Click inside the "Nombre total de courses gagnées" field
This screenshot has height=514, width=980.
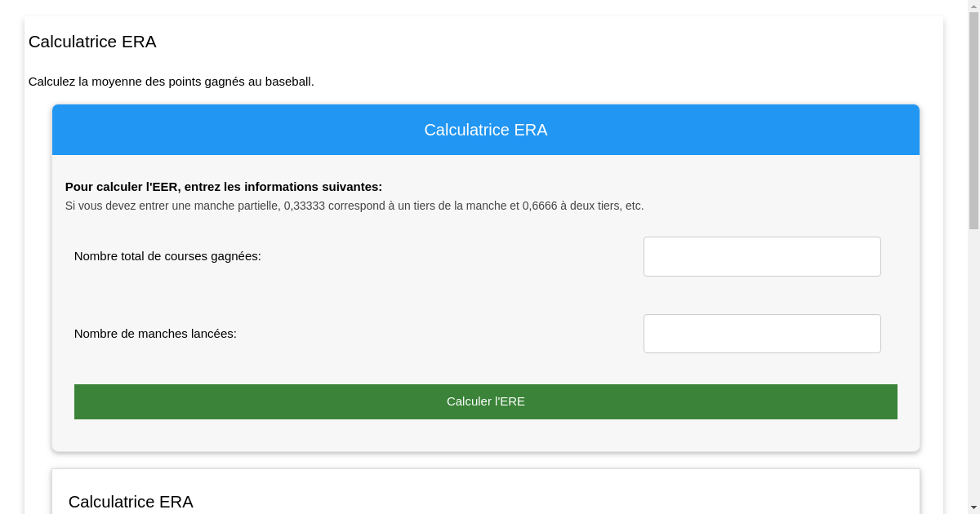pos(761,256)
